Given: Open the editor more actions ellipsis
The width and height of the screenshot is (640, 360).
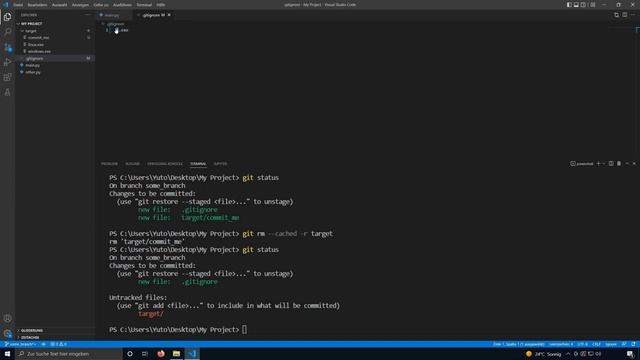Looking at the screenshot, I should (633, 15).
